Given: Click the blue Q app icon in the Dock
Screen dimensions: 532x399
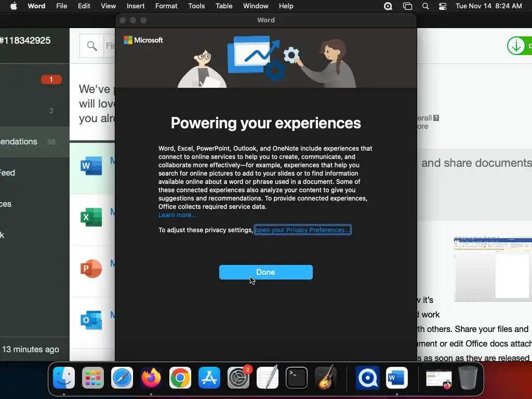Looking at the screenshot, I should coord(367,378).
